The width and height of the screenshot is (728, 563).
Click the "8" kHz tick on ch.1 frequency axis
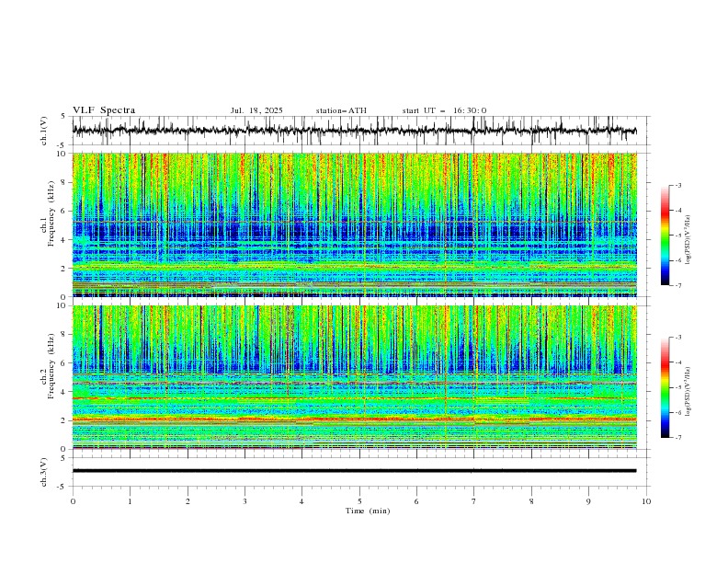click(x=64, y=182)
